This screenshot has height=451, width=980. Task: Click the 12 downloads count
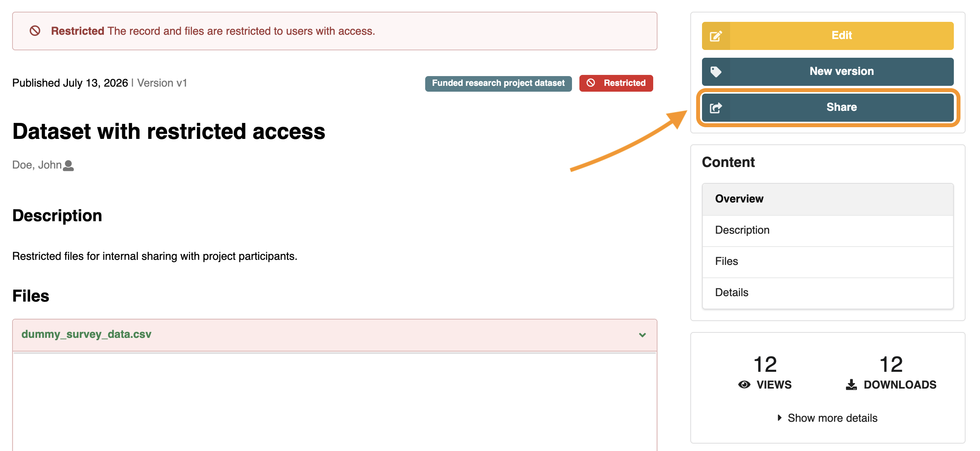click(891, 364)
